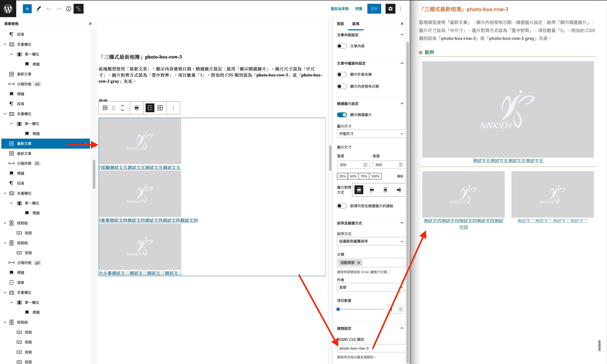The width and height of the screenshot is (607, 364).
Task: Open block toolbar more options menu
Action: [x=173, y=108]
